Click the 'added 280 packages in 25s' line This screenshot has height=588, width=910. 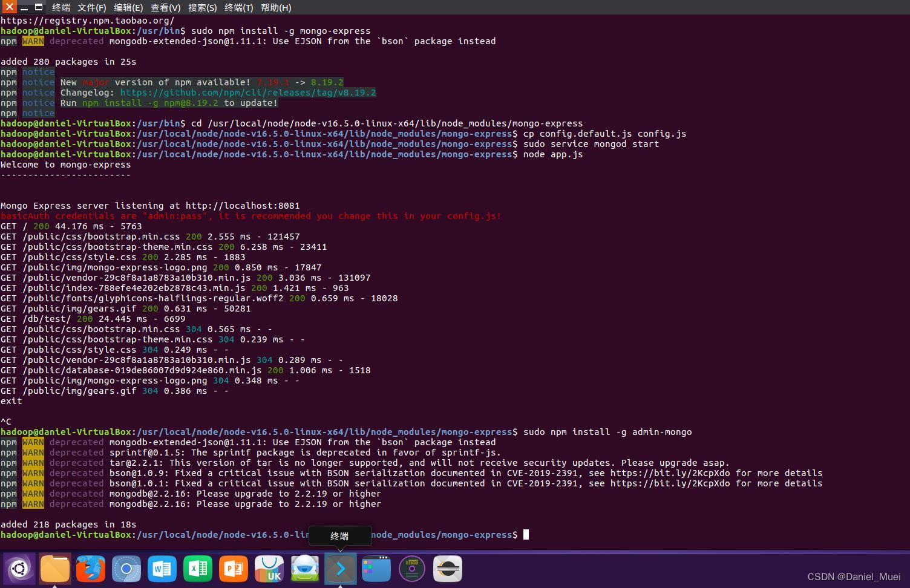point(68,62)
